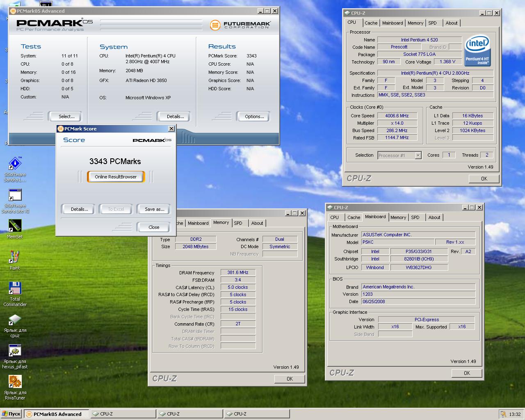Open the cpuz shortcut icon on desktop

15,326
